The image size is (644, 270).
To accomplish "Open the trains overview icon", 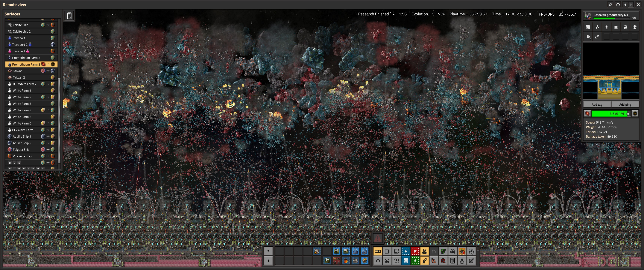I will [x=625, y=27].
